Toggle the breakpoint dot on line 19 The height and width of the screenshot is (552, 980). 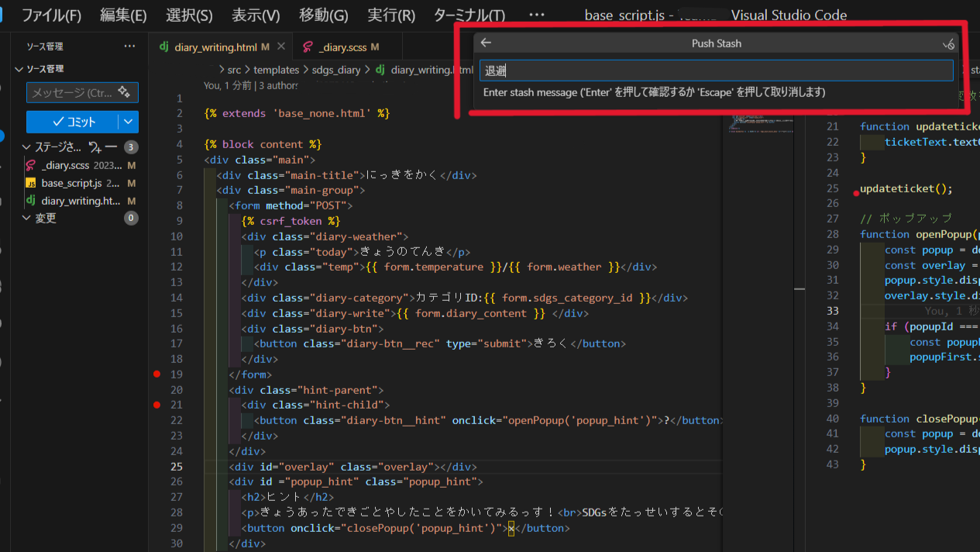click(x=158, y=374)
